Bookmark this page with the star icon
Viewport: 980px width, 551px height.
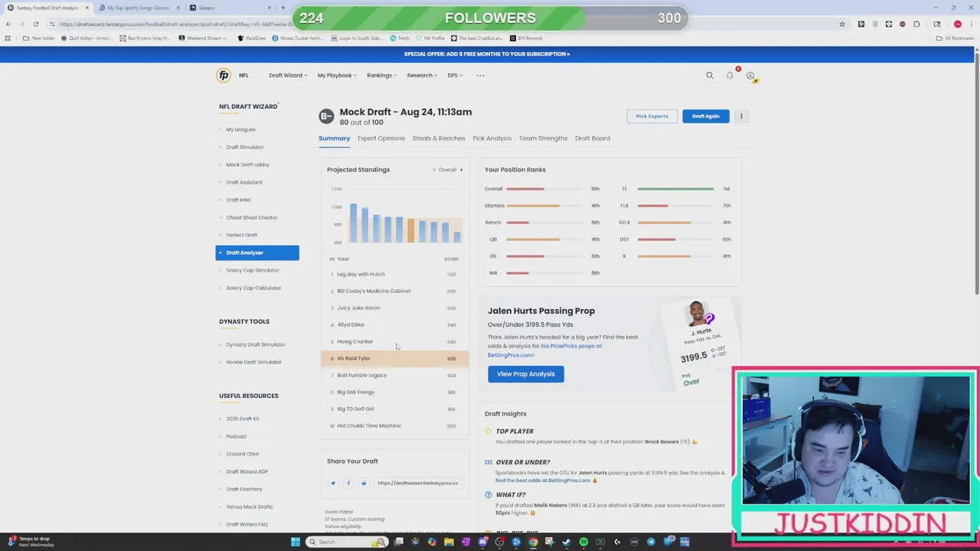point(842,24)
